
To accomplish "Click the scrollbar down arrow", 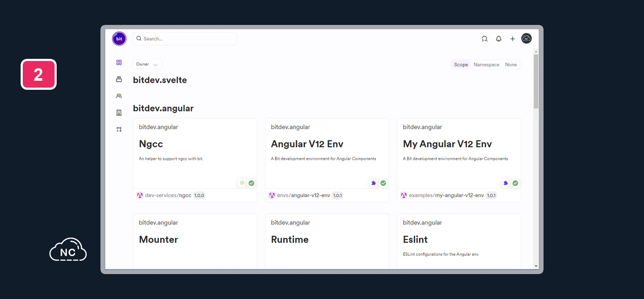I will click(x=536, y=266).
